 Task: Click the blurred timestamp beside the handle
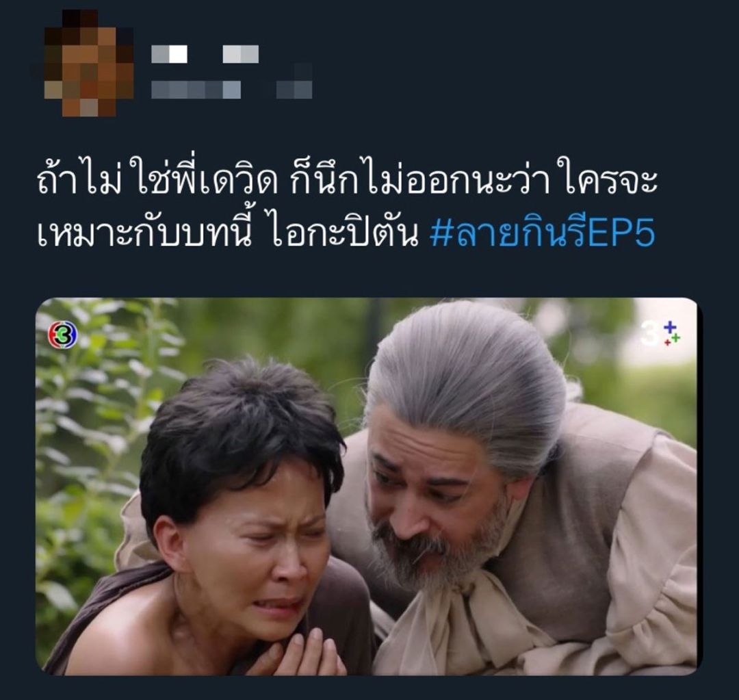click(x=294, y=90)
